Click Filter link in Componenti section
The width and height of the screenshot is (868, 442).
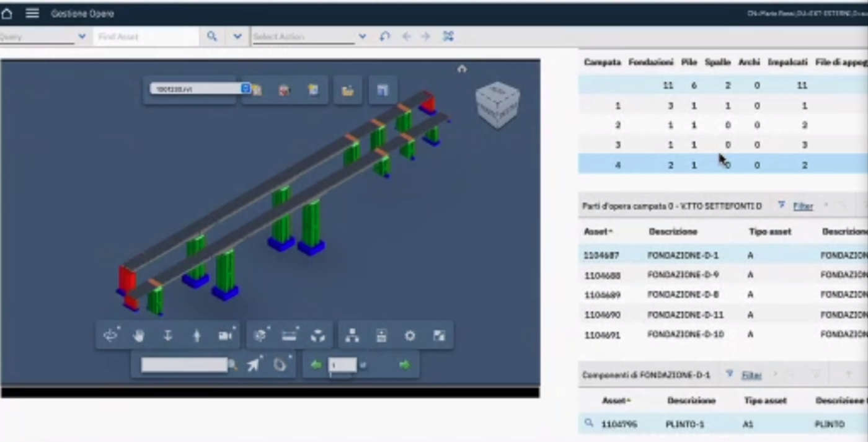coord(751,376)
